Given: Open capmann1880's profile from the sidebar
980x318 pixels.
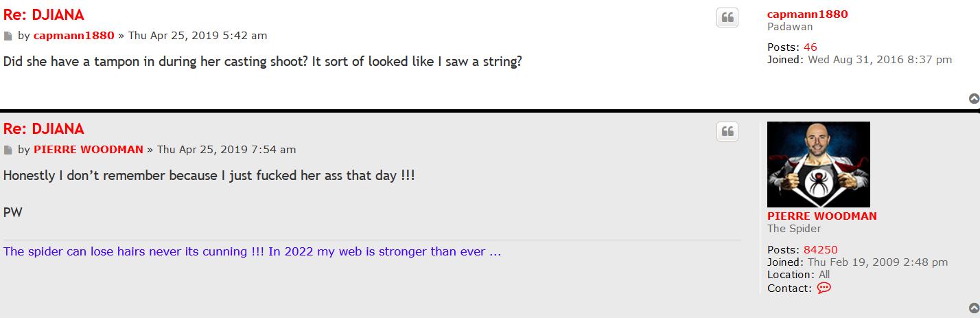Looking at the screenshot, I should pyautogui.click(x=807, y=14).
